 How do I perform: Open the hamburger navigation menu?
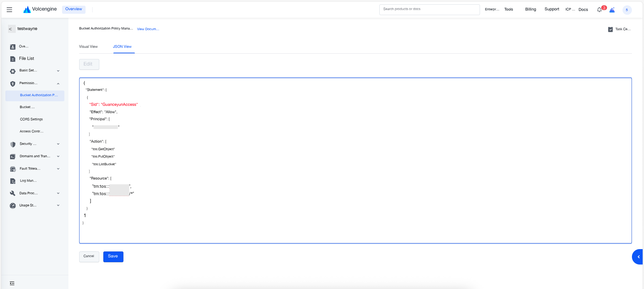click(9, 10)
